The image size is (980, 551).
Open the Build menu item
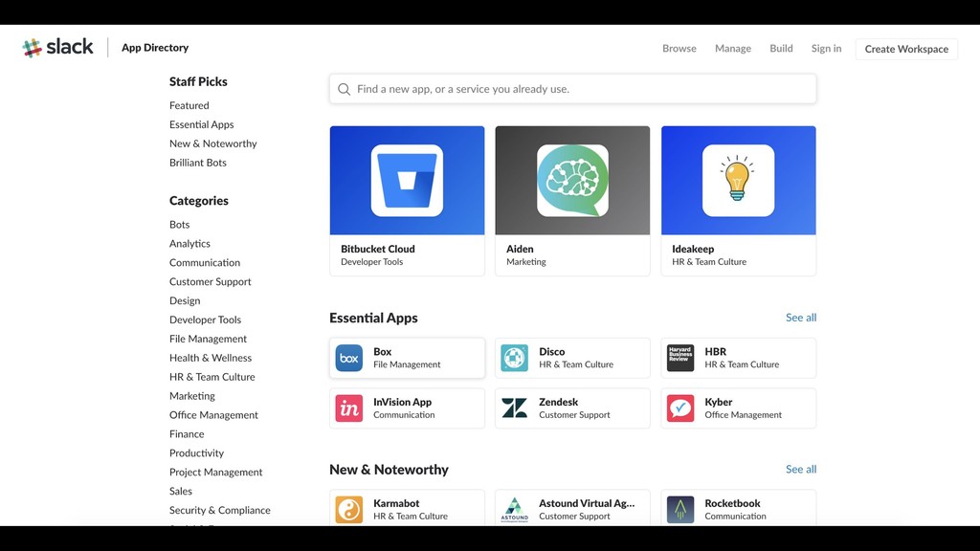[x=781, y=48]
